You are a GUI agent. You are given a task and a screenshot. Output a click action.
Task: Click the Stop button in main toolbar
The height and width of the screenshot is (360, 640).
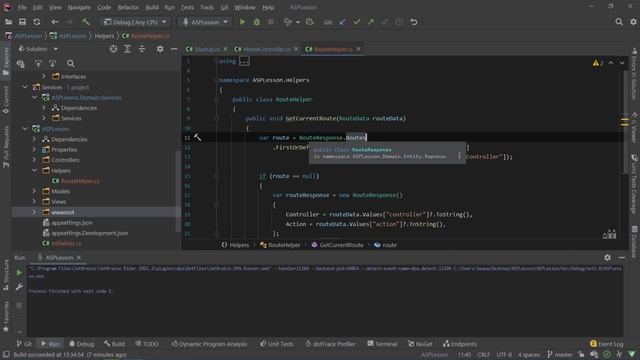click(x=271, y=22)
